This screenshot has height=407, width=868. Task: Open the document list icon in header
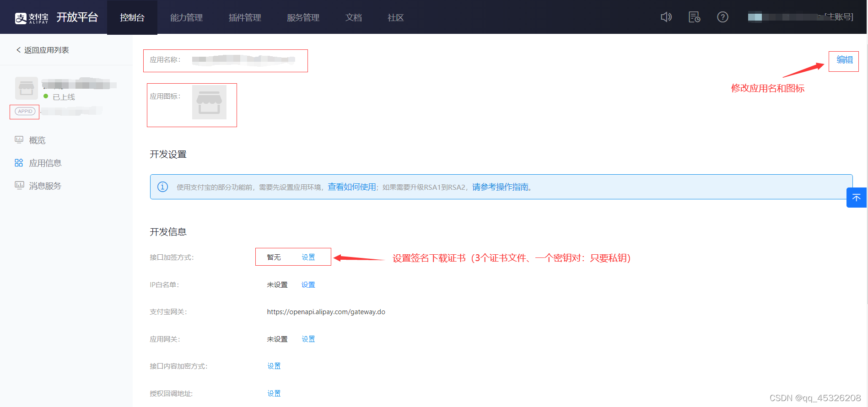[694, 17]
